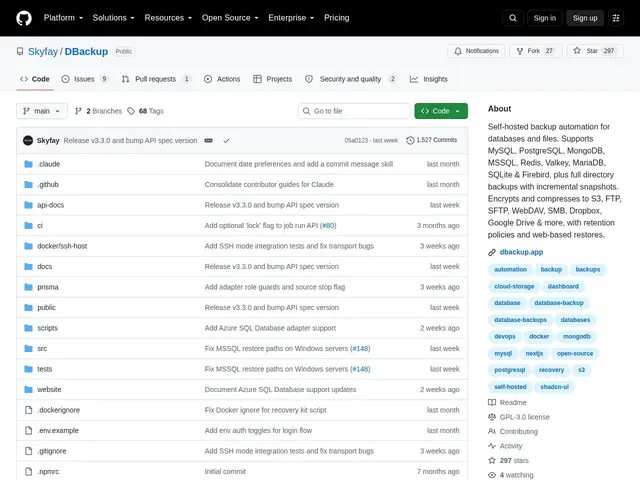Select the automation topic tag
The width and height of the screenshot is (640, 480).
pos(510,269)
